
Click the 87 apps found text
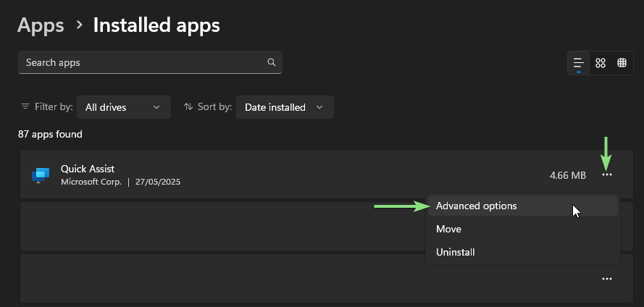click(x=50, y=134)
